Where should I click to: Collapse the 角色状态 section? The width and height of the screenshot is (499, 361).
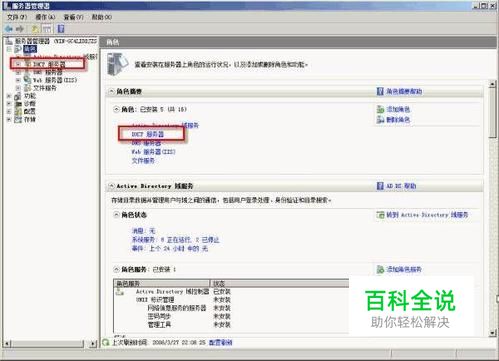tap(116, 215)
